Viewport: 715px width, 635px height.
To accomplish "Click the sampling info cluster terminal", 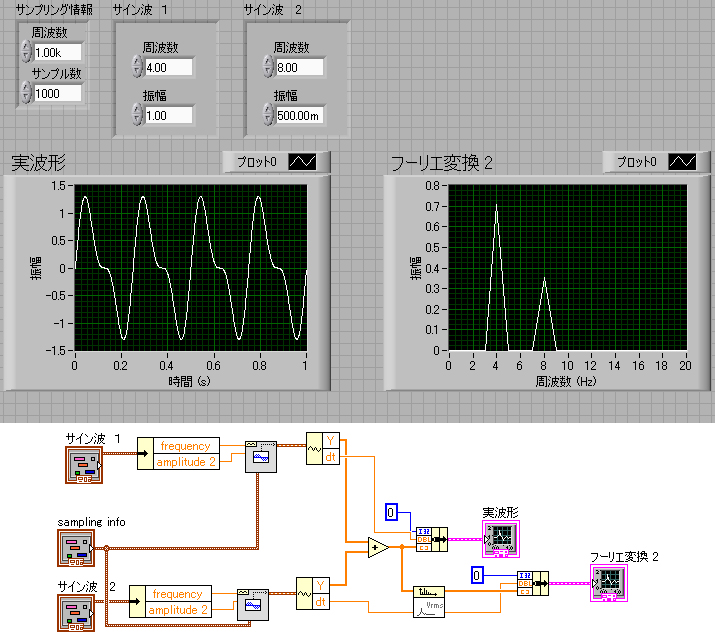I will click(77, 547).
